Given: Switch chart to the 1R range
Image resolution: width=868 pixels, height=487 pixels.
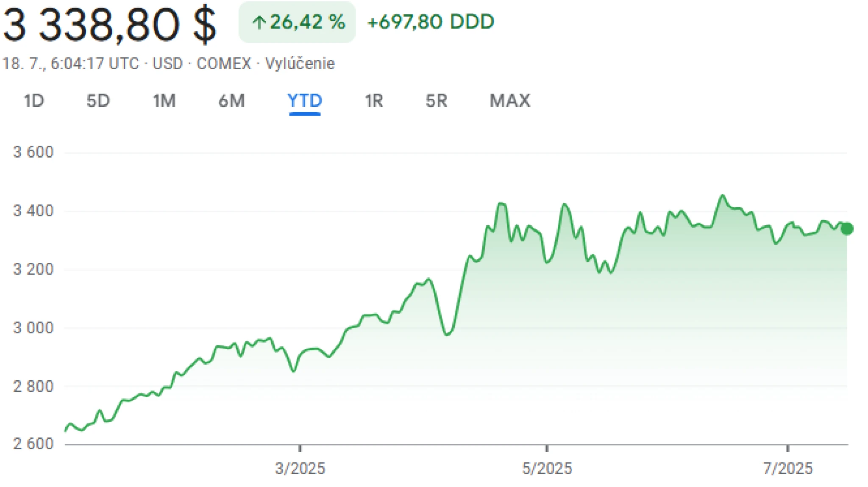Looking at the screenshot, I should tap(374, 101).
